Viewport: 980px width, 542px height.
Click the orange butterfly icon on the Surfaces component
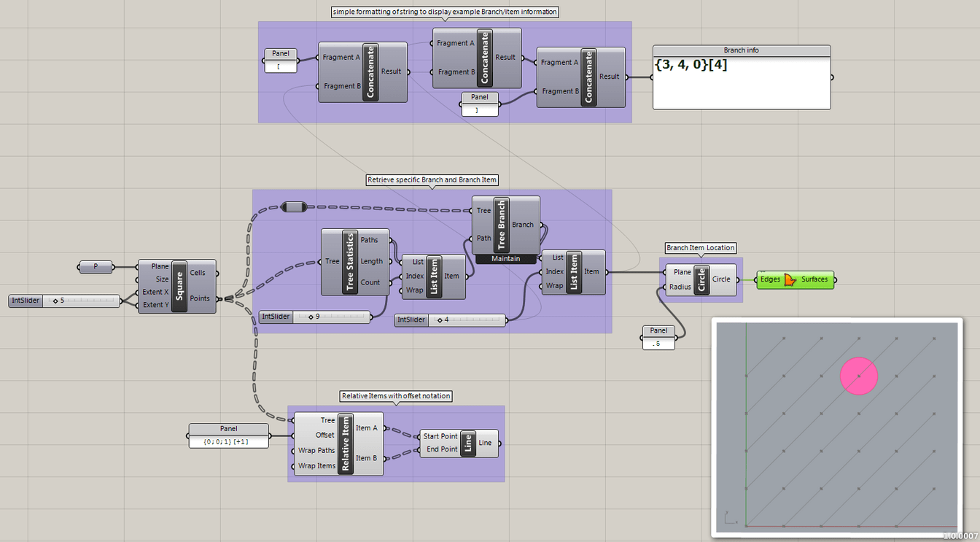click(790, 279)
